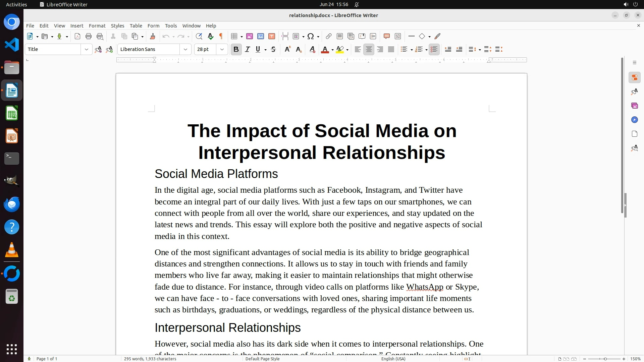Open Find & Replace tool
The width and height of the screenshot is (644, 362).
click(x=199, y=37)
